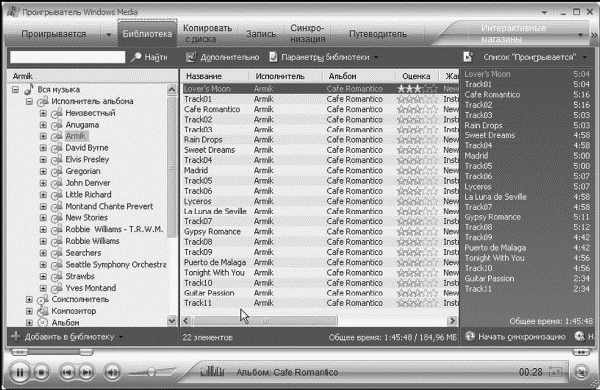Image resolution: width=600 pixels, height=390 pixels.
Task: Switch to Копировать с диска tab
Action: pyautogui.click(x=207, y=33)
